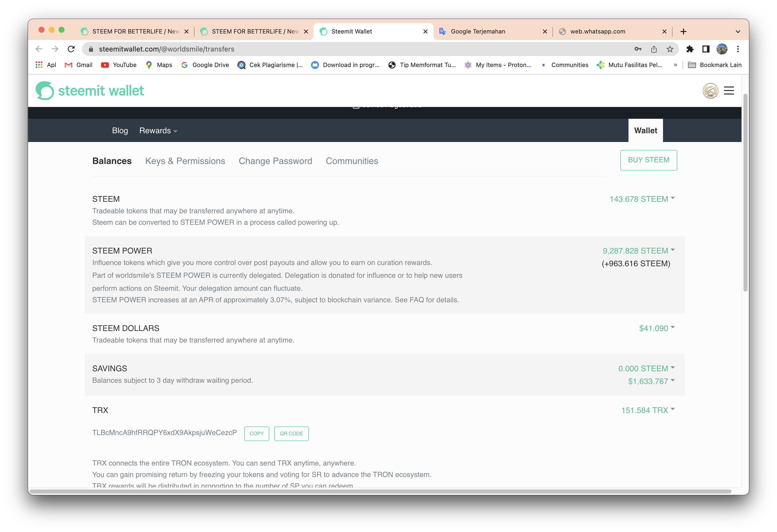This screenshot has height=532, width=777.
Task: Copy the TRX address with COPY button
Action: [257, 434]
